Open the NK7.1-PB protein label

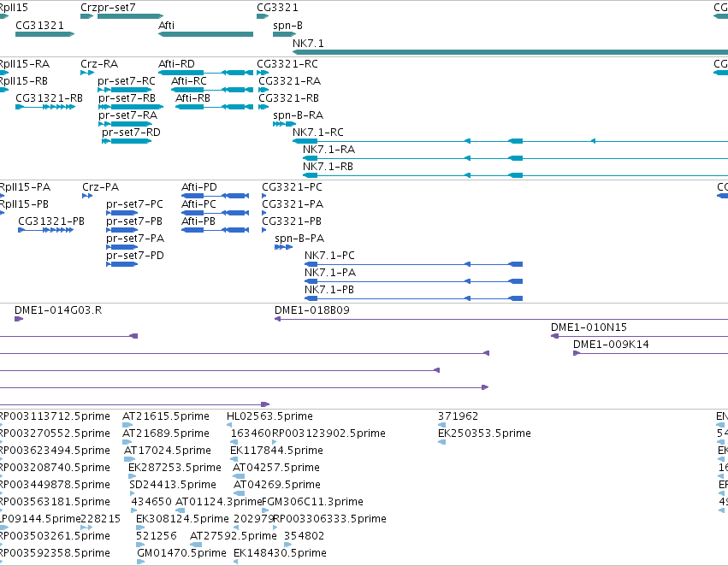pyautogui.click(x=329, y=291)
